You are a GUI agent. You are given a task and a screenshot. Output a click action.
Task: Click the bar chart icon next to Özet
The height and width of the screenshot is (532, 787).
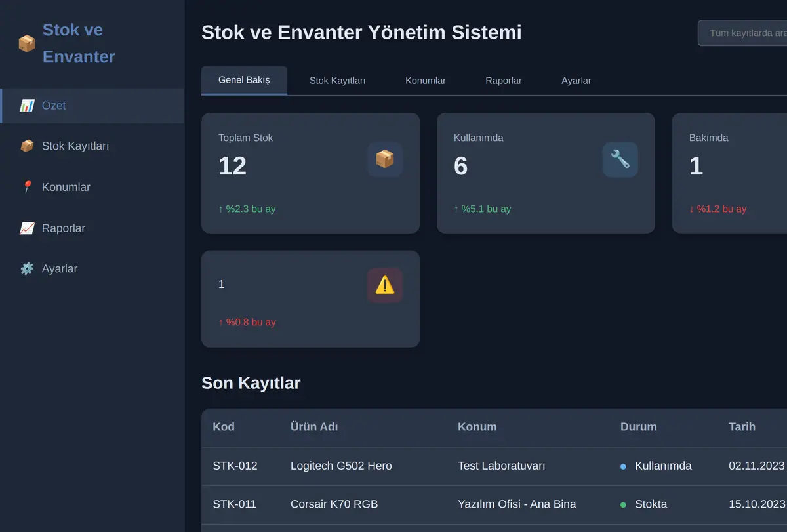pos(27,106)
